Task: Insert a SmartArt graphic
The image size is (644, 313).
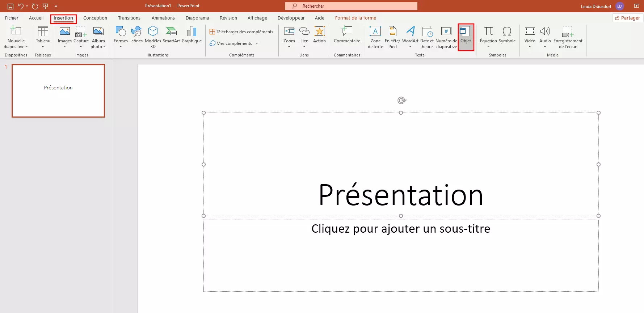Action: point(171,34)
